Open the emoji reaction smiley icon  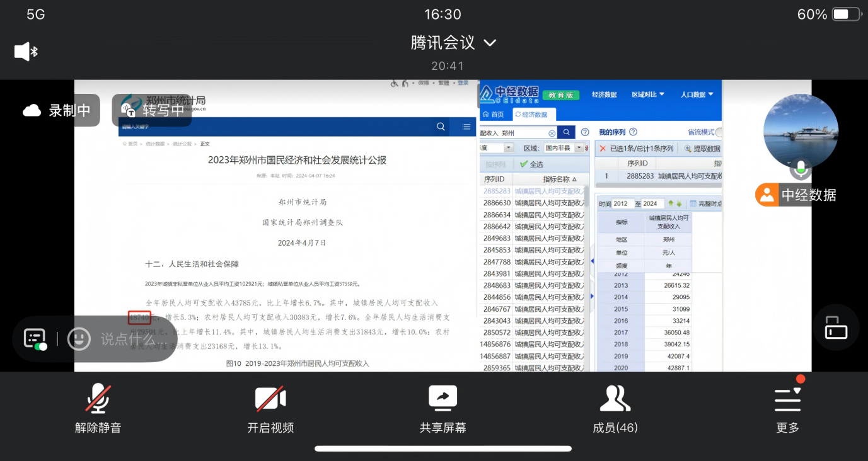click(79, 339)
